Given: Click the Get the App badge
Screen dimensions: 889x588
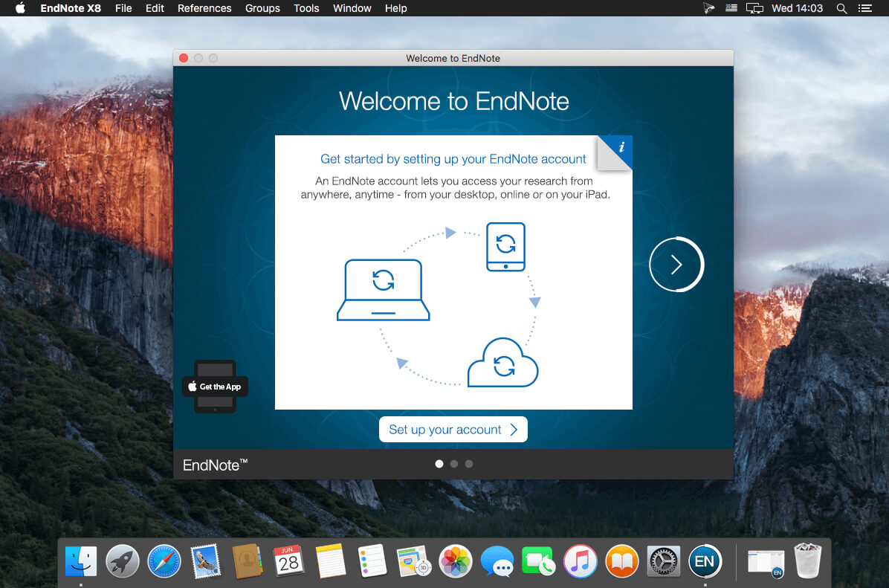Looking at the screenshot, I should pyautogui.click(x=215, y=387).
